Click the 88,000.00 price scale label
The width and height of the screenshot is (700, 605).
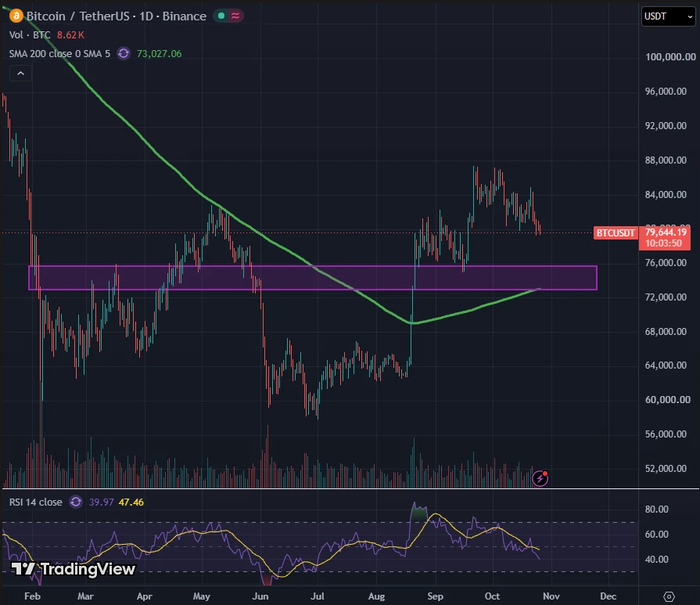(666, 160)
